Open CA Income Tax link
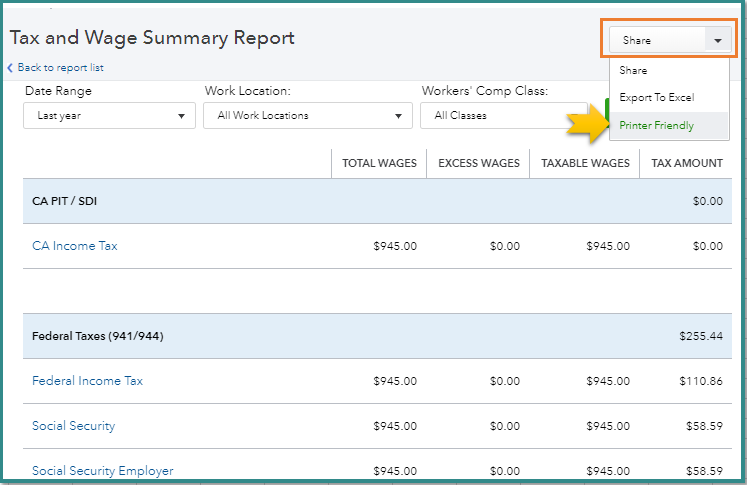 tap(75, 246)
